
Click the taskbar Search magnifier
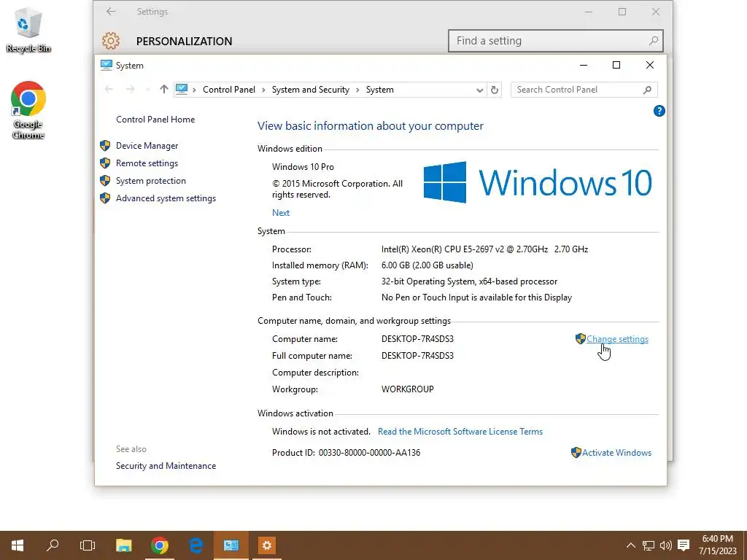click(x=53, y=545)
